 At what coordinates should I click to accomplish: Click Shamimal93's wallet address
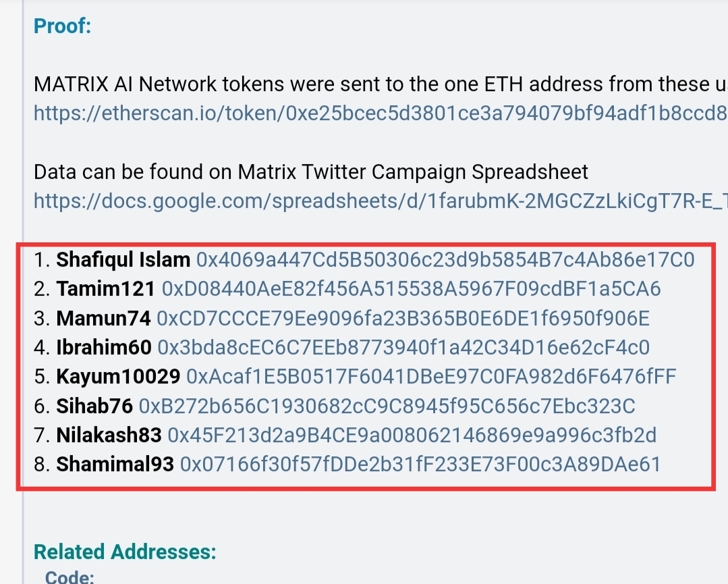pos(420,464)
